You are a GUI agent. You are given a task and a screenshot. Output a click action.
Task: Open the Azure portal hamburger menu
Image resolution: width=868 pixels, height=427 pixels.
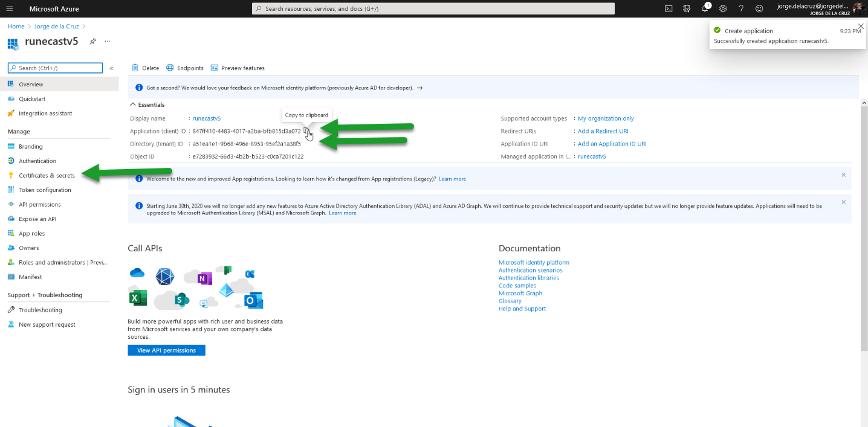pos(9,9)
